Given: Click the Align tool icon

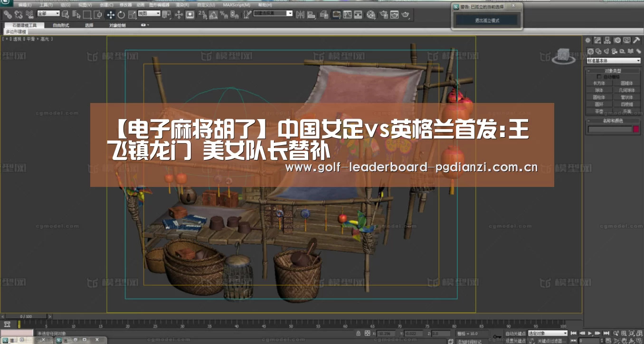Looking at the screenshot, I should 312,15.
